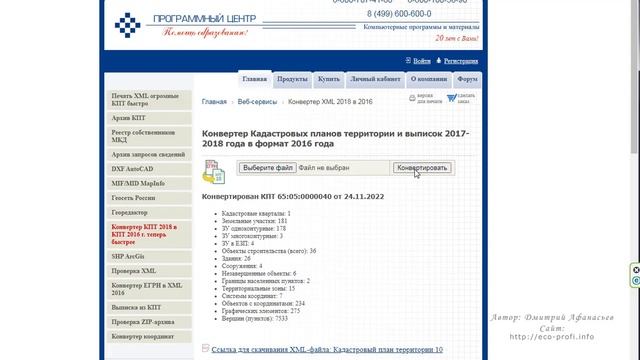The image size is (640, 360).
Task: Click the printer icon for print version
Action: tap(412, 98)
